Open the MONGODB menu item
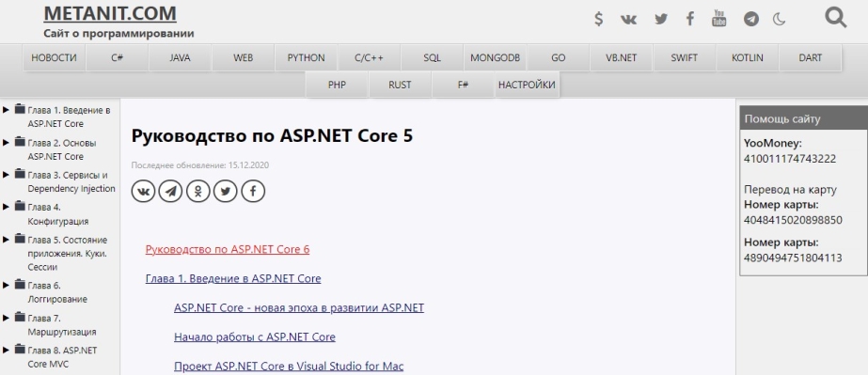868x375 pixels. (495, 57)
